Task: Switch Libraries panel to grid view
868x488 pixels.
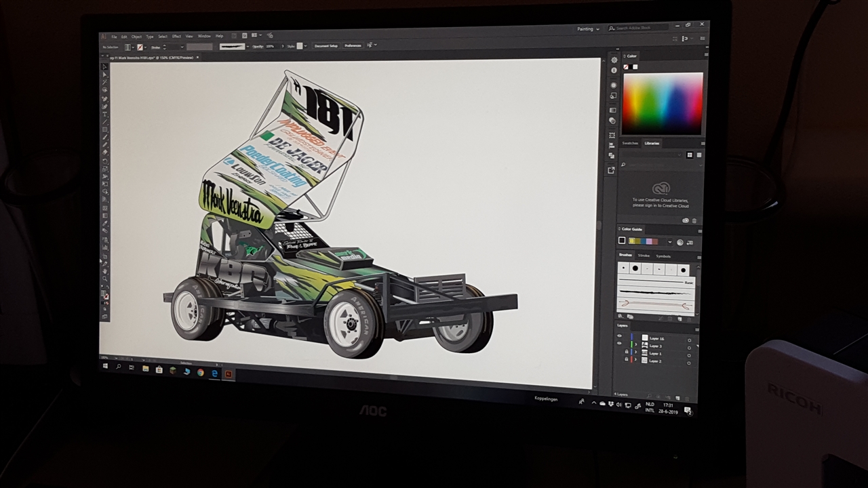Action: pyautogui.click(x=690, y=155)
